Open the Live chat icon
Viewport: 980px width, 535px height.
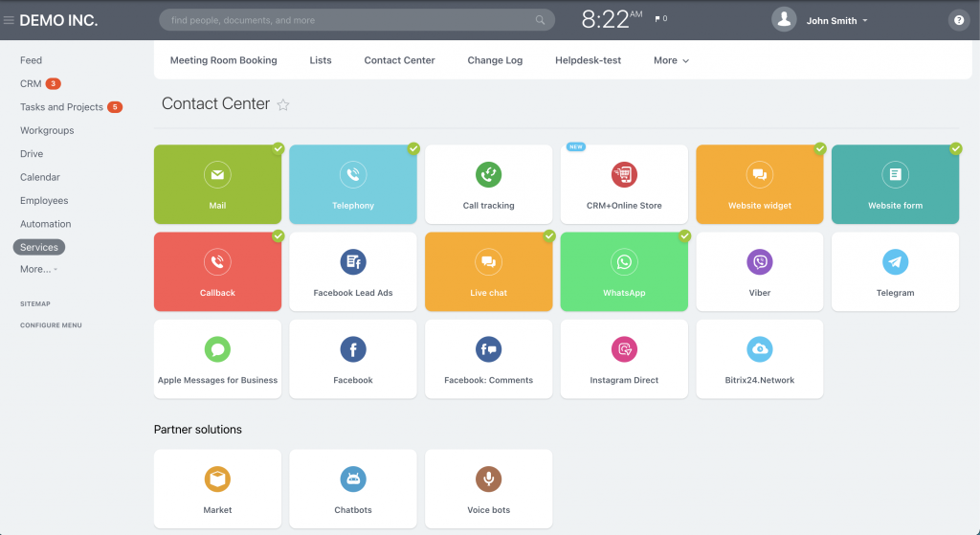pos(489,262)
